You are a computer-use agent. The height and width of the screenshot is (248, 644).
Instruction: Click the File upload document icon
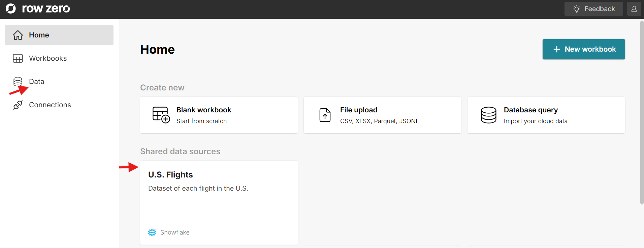point(325,115)
